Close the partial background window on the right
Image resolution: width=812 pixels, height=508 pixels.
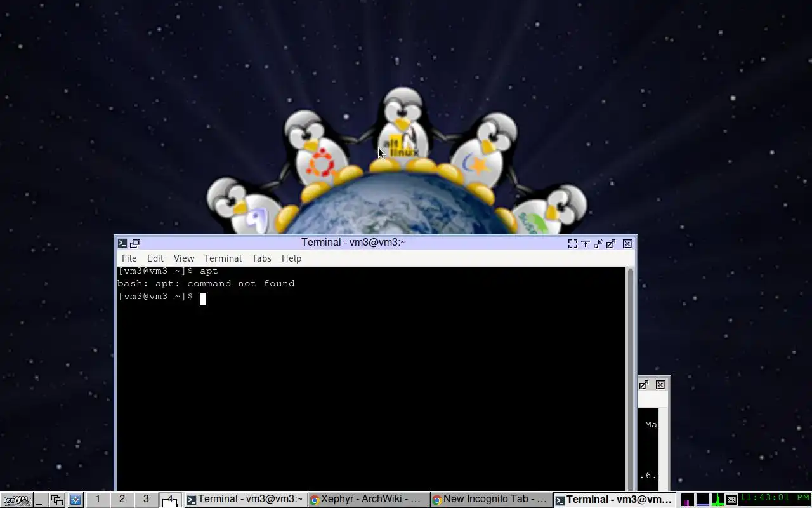(x=660, y=385)
